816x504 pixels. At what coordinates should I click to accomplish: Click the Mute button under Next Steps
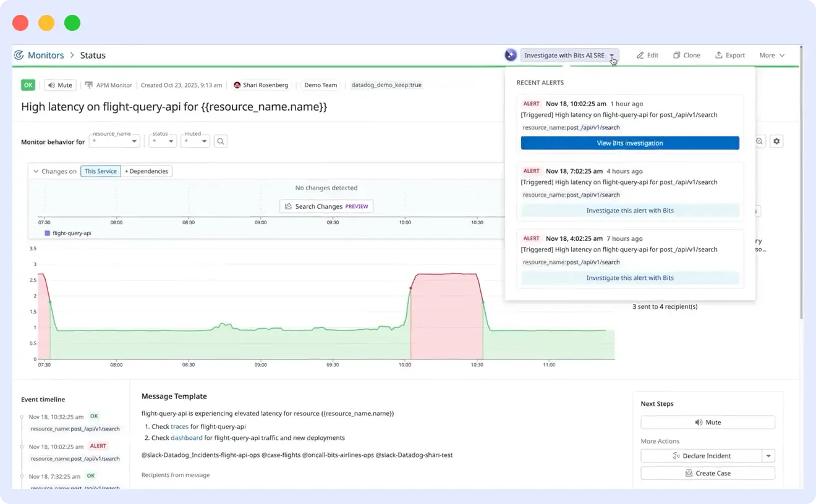(708, 422)
